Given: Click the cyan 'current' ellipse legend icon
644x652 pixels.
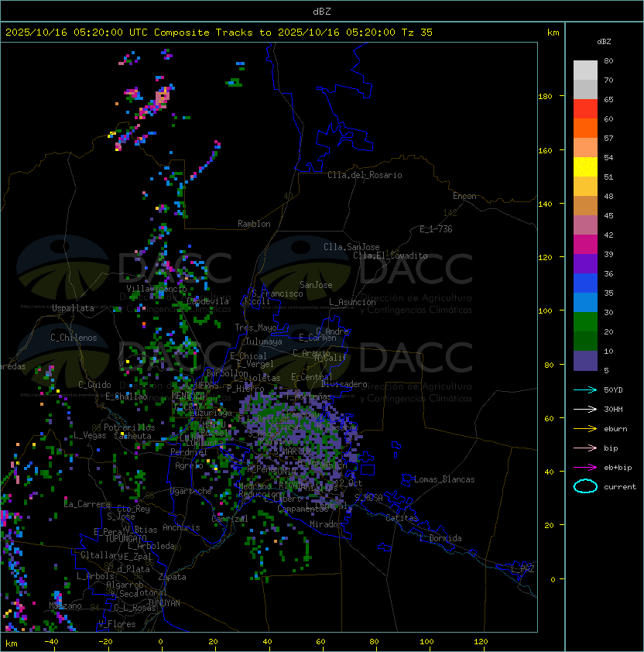Looking at the screenshot, I should (585, 486).
